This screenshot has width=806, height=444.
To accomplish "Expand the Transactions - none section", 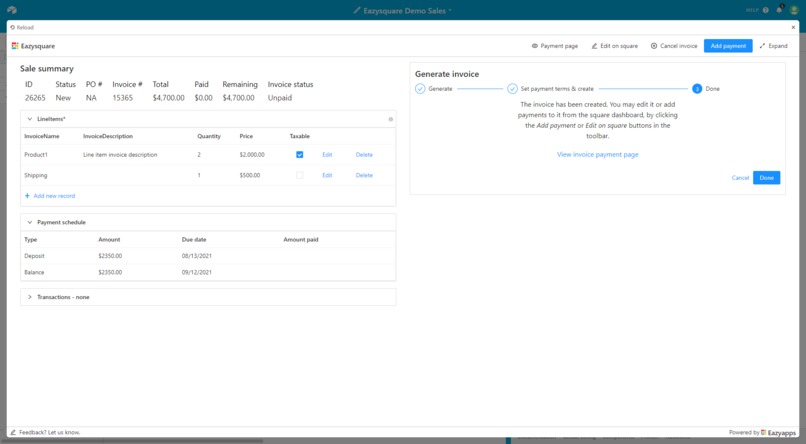I will [29, 297].
